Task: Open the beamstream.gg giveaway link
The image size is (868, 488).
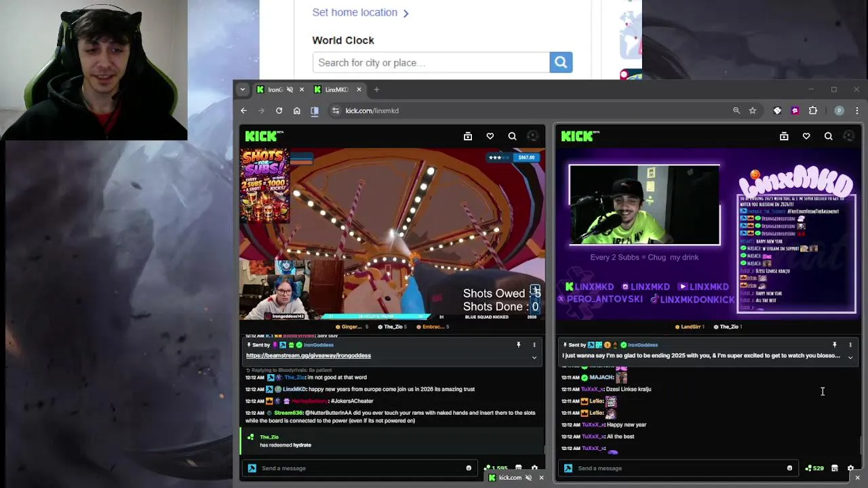Action: click(309, 355)
